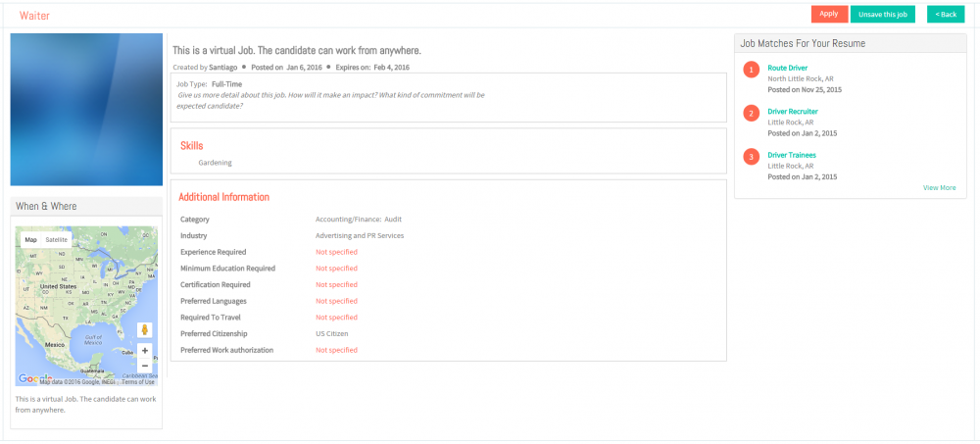The height and width of the screenshot is (444, 980).
Task: Click 'Expires on: Feb 4, 2016' text
Action: [x=372, y=67]
